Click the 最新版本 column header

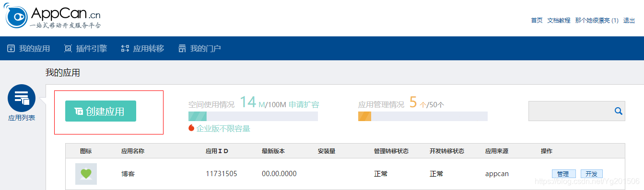coord(273,151)
